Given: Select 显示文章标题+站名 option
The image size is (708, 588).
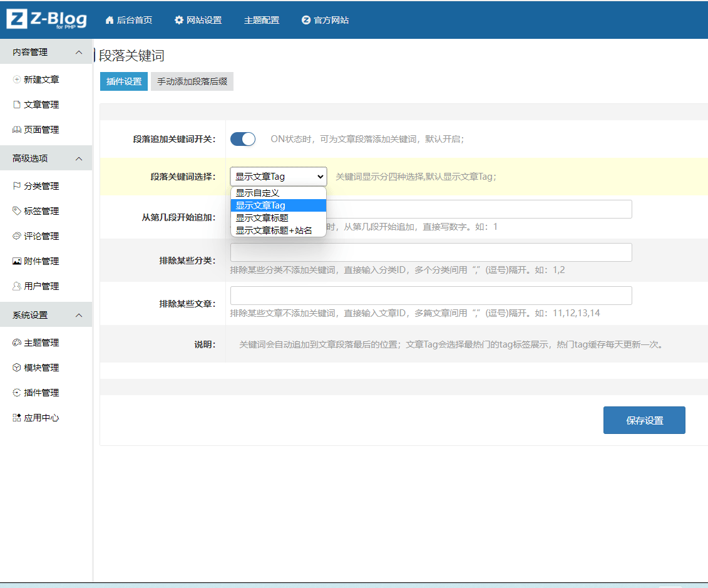Looking at the screenshot, I should [x=274, y=230].
